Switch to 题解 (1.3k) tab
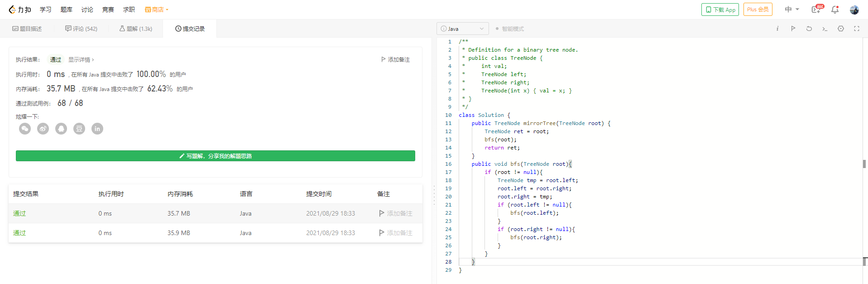The image size is (868, 284). [x=136, y=29]
